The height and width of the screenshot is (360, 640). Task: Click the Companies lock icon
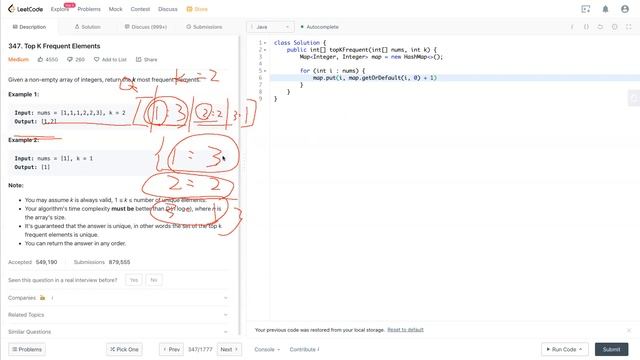[x=42, y=298]
